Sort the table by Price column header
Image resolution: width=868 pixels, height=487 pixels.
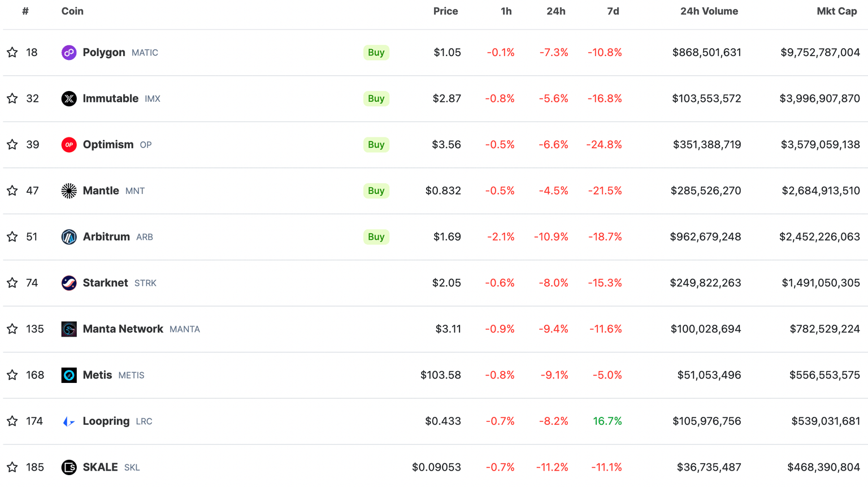(x=445, y=11)
